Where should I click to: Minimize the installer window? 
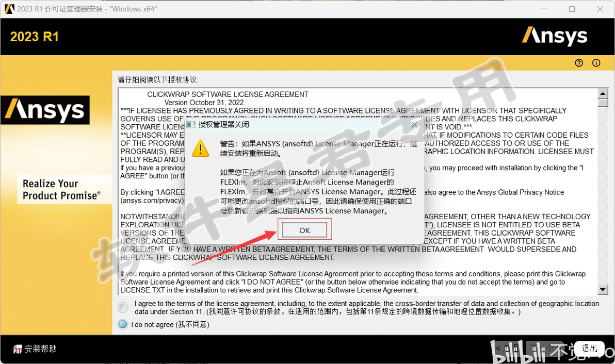pyautogui.click(x=544, y=9)
